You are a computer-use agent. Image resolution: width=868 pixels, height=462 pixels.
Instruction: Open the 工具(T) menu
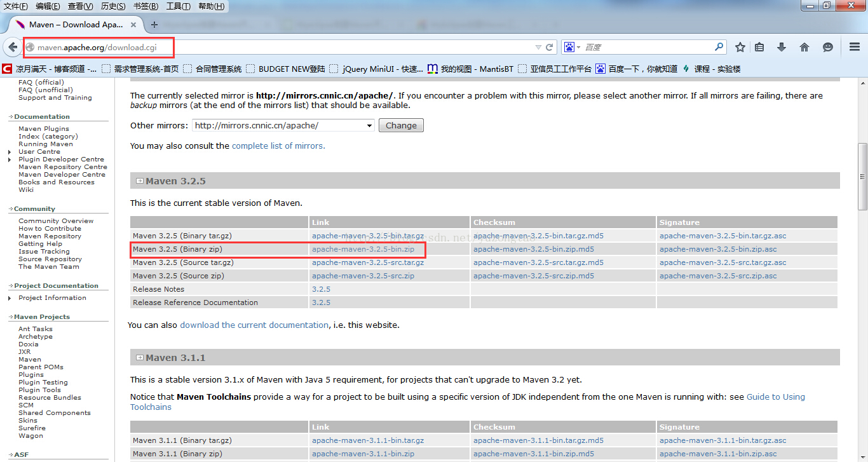[178, 6]
